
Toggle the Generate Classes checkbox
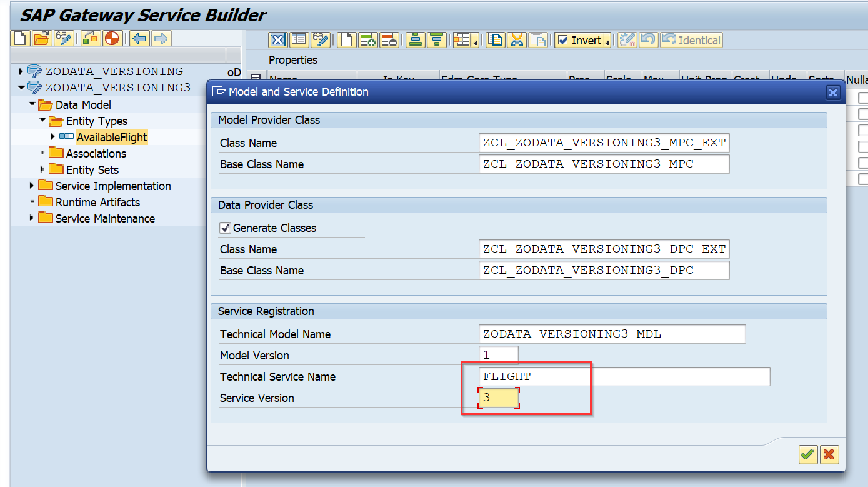coord(225,228)
